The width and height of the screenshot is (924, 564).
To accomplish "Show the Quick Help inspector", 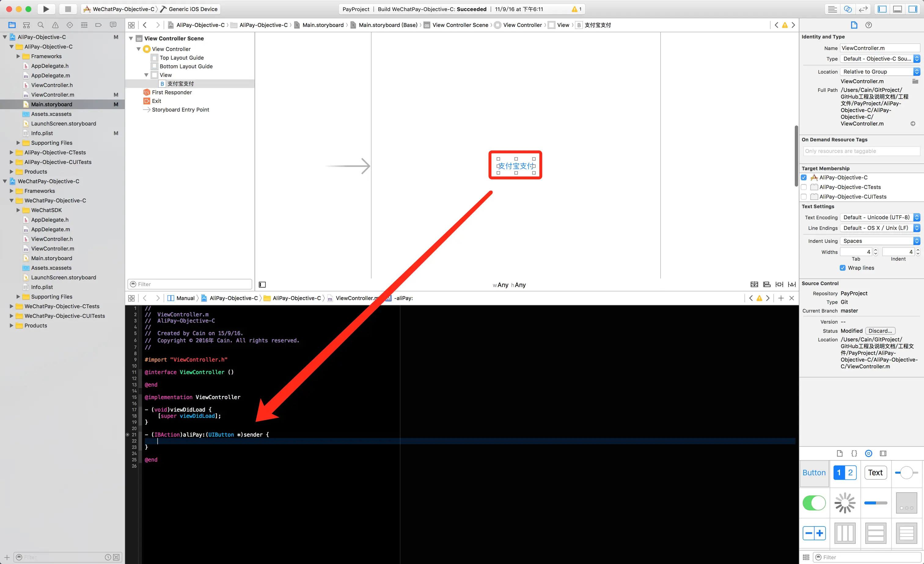I will [868, 25].
